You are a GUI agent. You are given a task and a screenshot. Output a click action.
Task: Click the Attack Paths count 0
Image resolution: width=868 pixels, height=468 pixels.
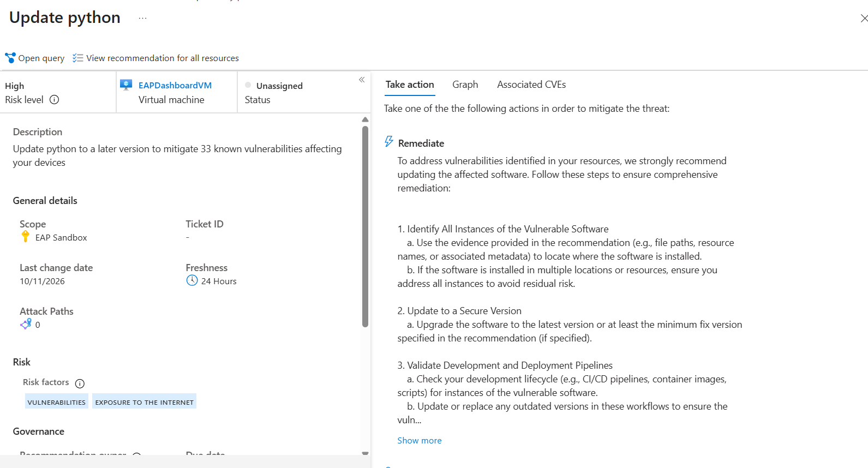[x=38, y=325]
